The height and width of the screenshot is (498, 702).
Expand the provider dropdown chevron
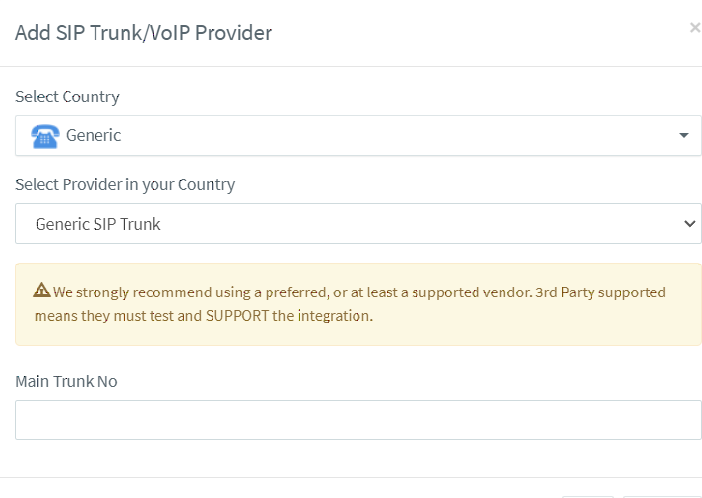(x=690, y=223)
